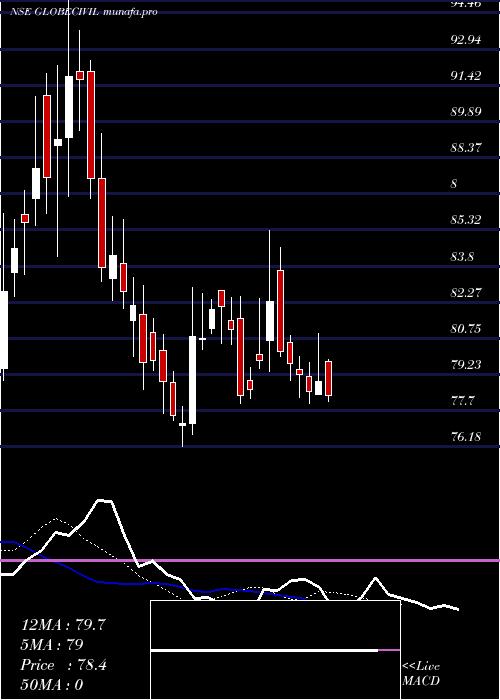Click the tall white candle near 76.18 low
The width and height of the screenshot is (500, 700).
tap(192, 380)
